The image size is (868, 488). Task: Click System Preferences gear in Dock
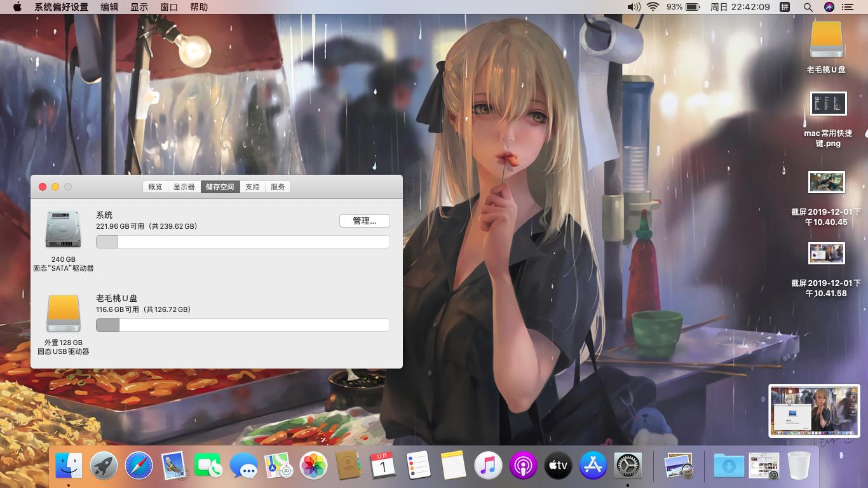click(x=628, y=466)
